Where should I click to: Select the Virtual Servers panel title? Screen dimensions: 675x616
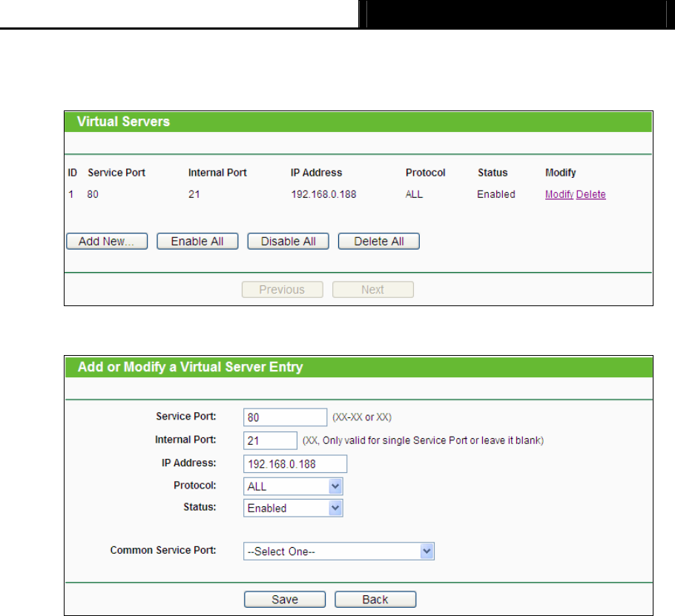(x=124, y=122)
